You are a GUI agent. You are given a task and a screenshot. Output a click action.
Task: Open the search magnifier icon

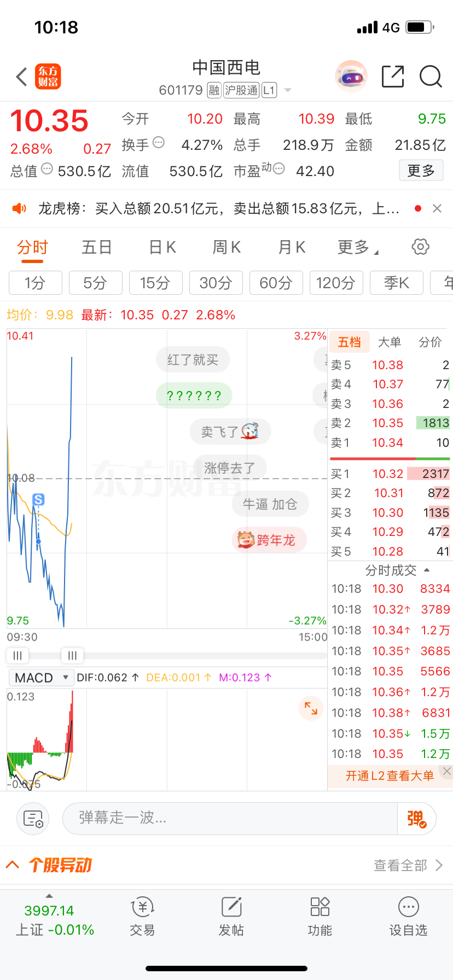pyautogui.click(x=431, y=77)
